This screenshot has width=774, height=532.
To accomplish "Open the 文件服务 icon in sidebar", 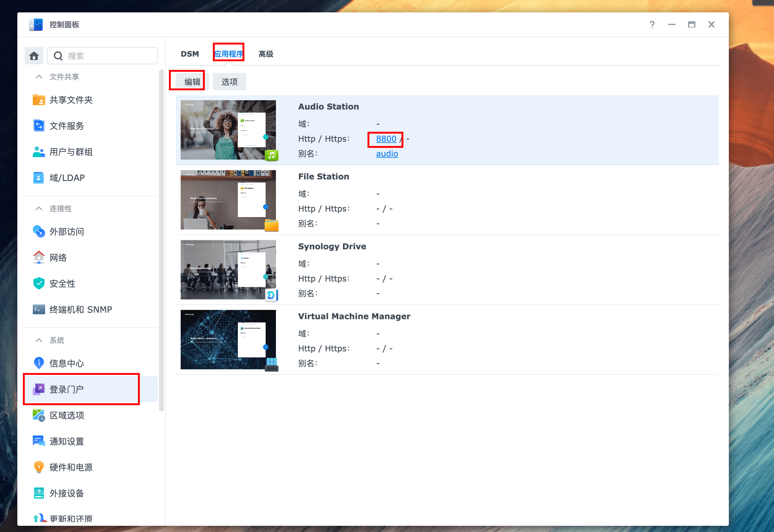I will click(x=39, y=126).
